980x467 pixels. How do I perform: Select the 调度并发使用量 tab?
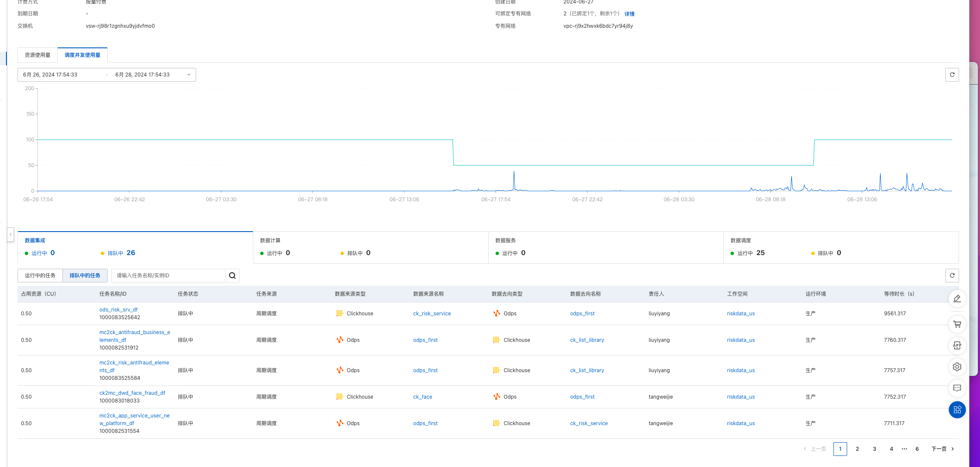click(x=82, y=55)
